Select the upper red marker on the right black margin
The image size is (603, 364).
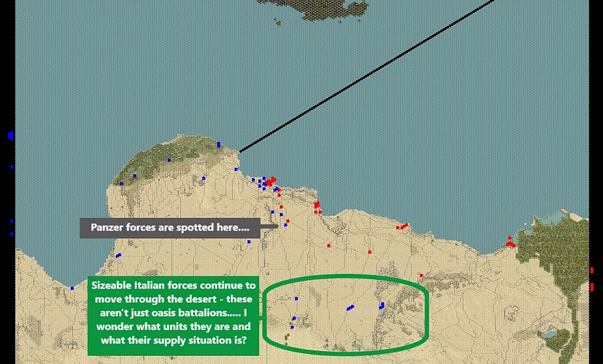[x=592, y=270]
